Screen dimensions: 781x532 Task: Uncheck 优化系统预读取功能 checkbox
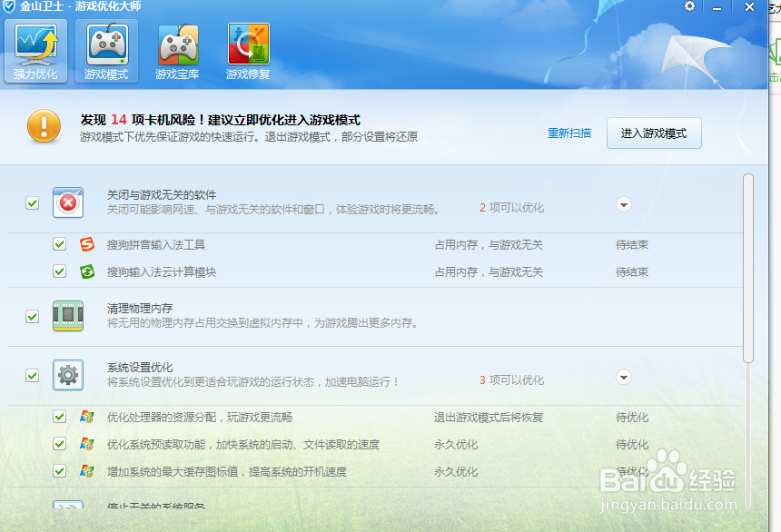pos(60,443)
